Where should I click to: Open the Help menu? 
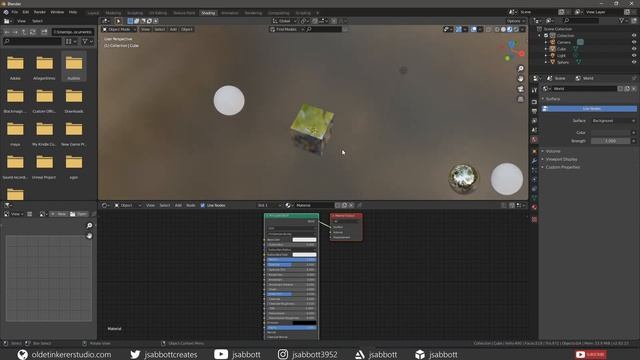pos(73,12)
